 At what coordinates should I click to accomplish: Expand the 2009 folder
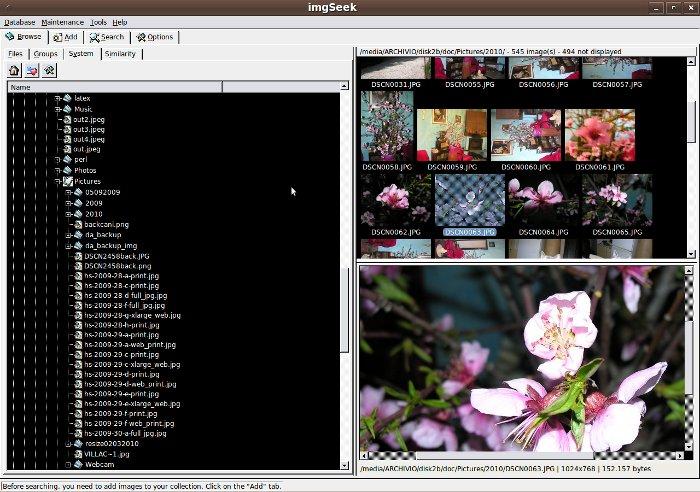pos(68,203)
